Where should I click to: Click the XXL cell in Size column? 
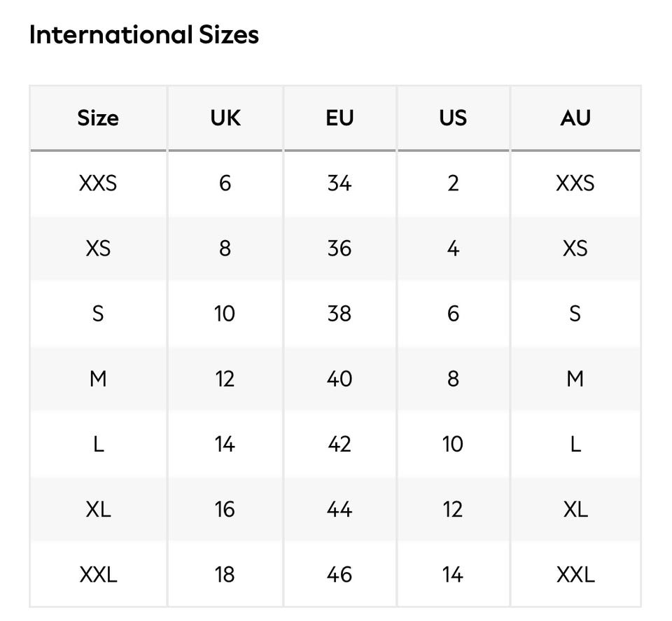point(98,575)
